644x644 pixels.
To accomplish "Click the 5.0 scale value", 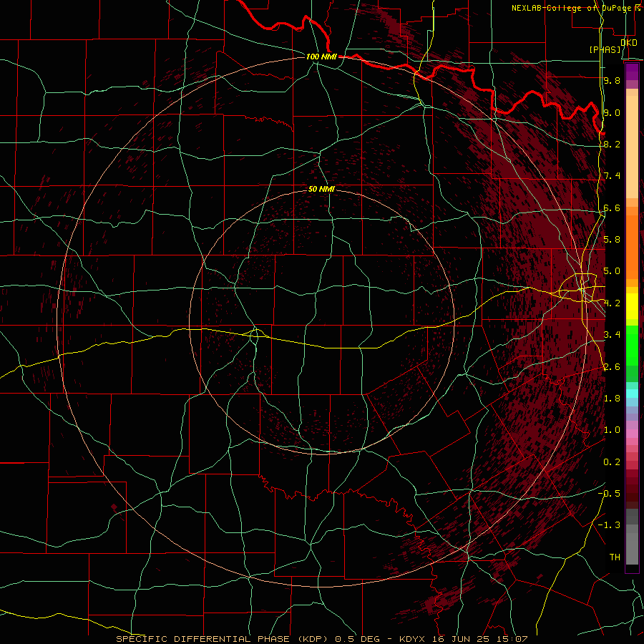I will [612, 271].
